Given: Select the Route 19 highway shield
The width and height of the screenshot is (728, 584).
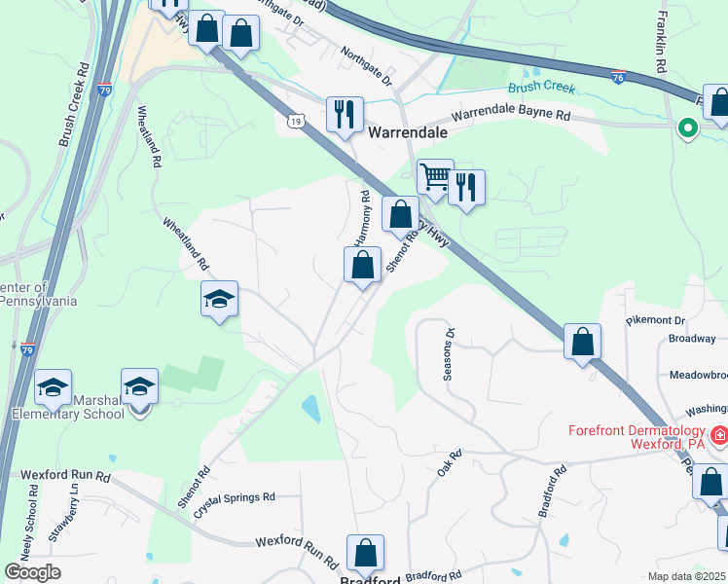Looking at the screenshot, I should coord(296,122).
